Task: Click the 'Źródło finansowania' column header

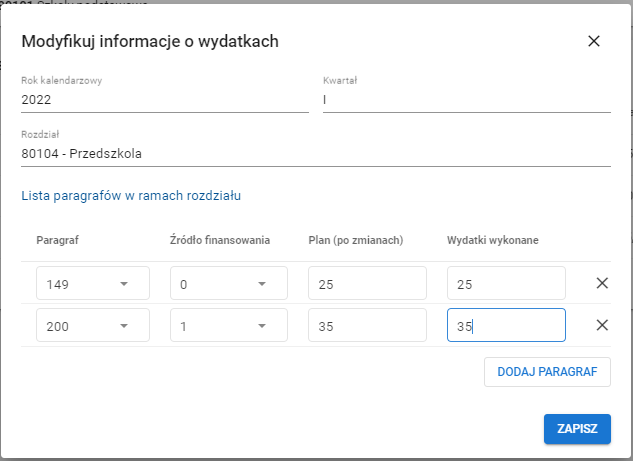Action: (220, 240)
